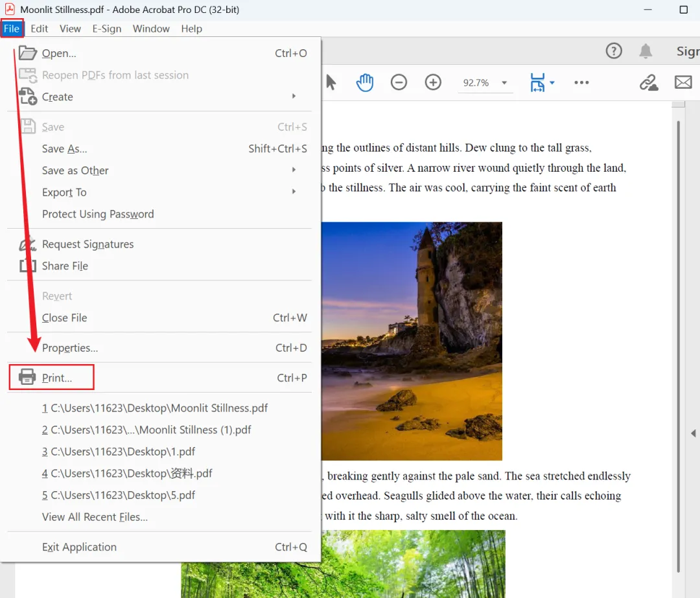Viewport: 700px width, 598px height.
Task: Click the 92.7% zoom value field
Action: click(476, 83)
